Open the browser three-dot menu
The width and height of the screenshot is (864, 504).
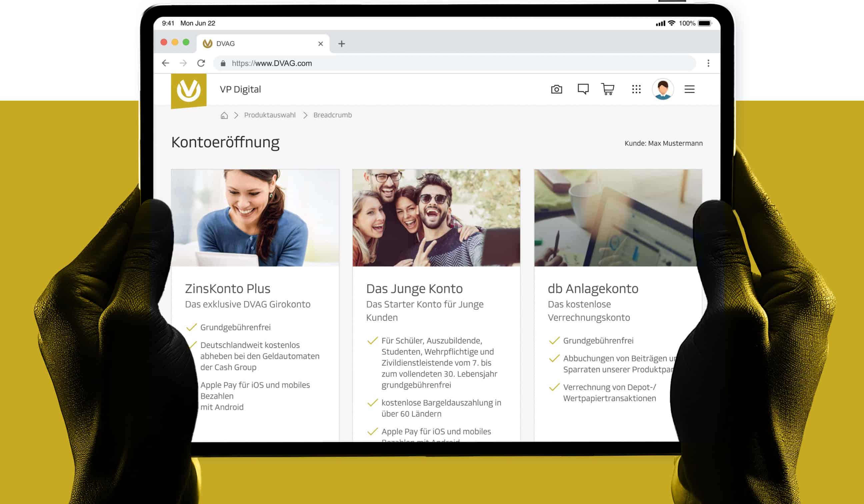tap(708, 63)
